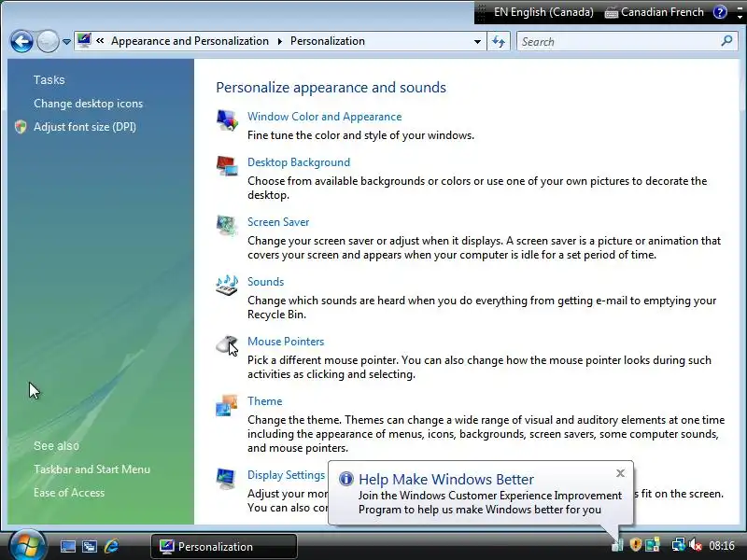Viewport: 747px width, 560px height.
Task: Click the Desktop Background icon
Action: point(227,166)
